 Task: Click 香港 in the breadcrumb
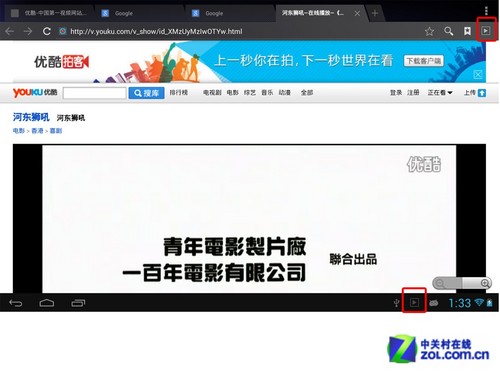pyautogui.click(x=37, y=131)
